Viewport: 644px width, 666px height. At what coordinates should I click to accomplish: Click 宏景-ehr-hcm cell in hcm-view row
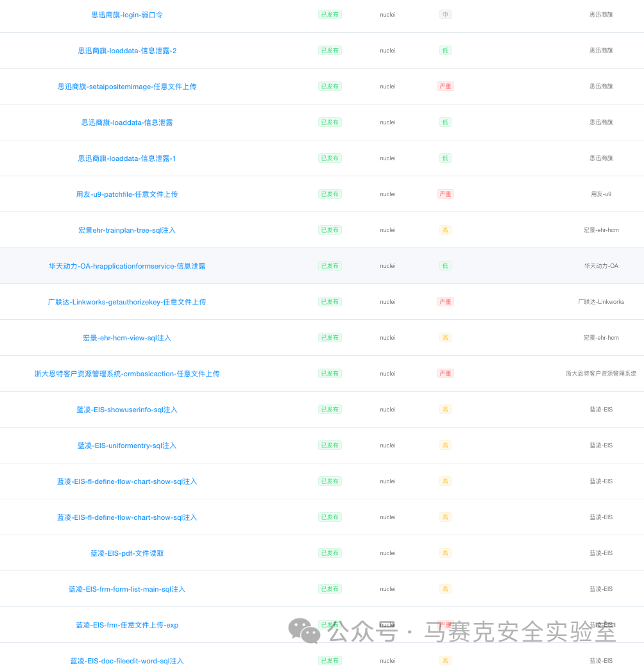coord(601,338)
